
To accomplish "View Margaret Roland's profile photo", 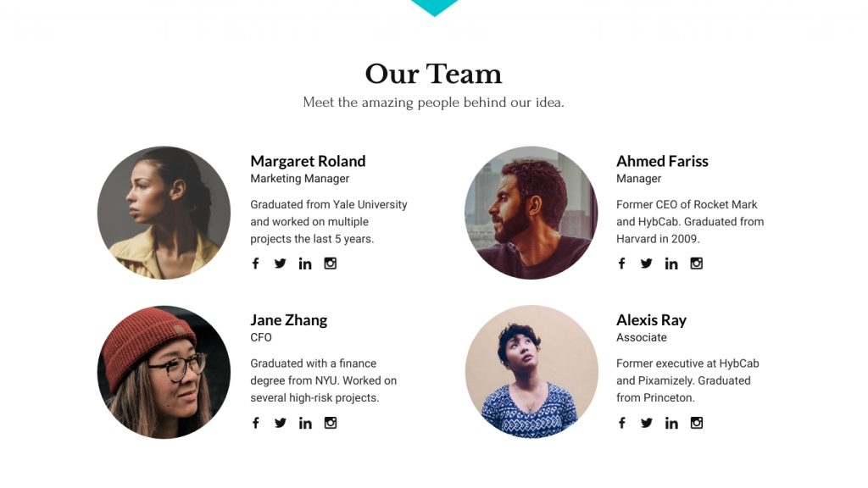I will (x=164, y=212).
